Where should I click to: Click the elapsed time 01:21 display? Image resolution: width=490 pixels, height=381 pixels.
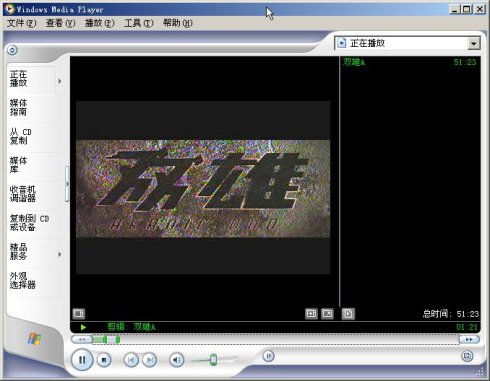pos(467,327)
